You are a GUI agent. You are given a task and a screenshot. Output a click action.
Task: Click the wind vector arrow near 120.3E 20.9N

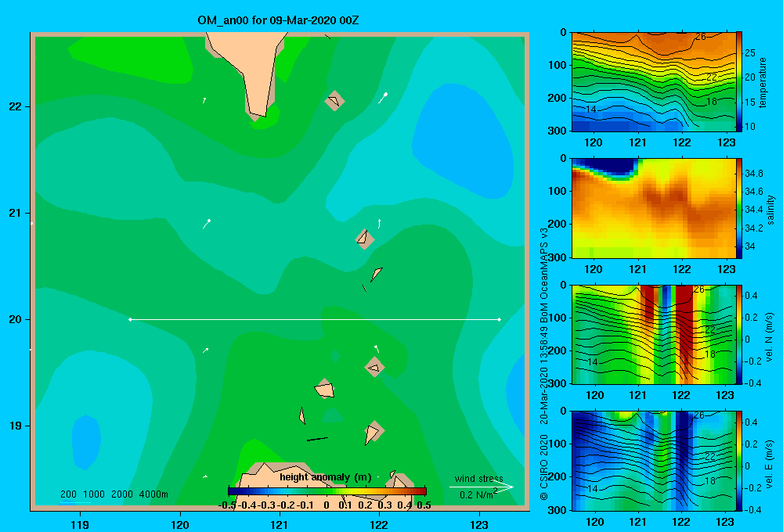[x=206, y=224]
